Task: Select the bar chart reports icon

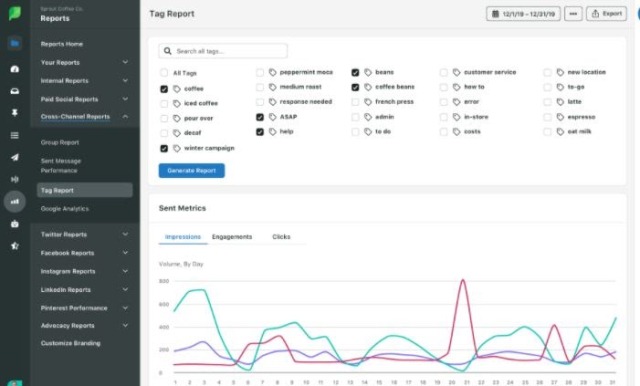Action: (15, 202)
